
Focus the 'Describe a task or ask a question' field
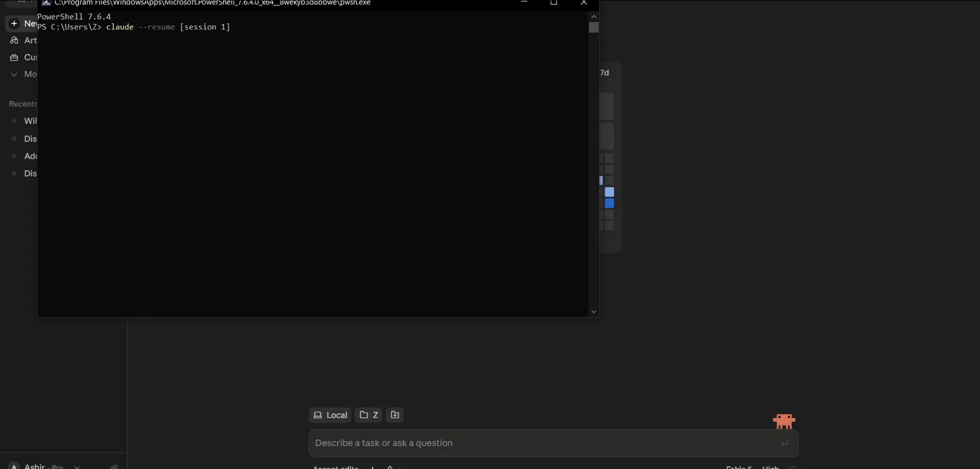[553, 443]
